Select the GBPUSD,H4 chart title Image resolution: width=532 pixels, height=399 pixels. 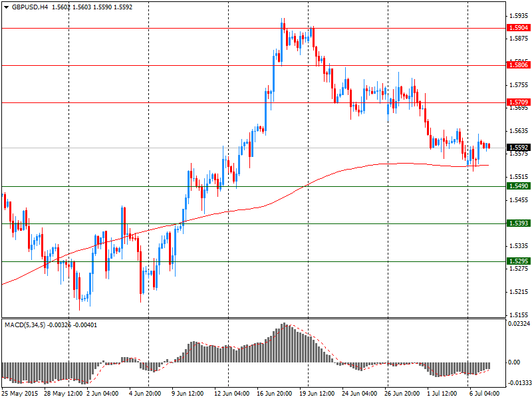[30, 7]
